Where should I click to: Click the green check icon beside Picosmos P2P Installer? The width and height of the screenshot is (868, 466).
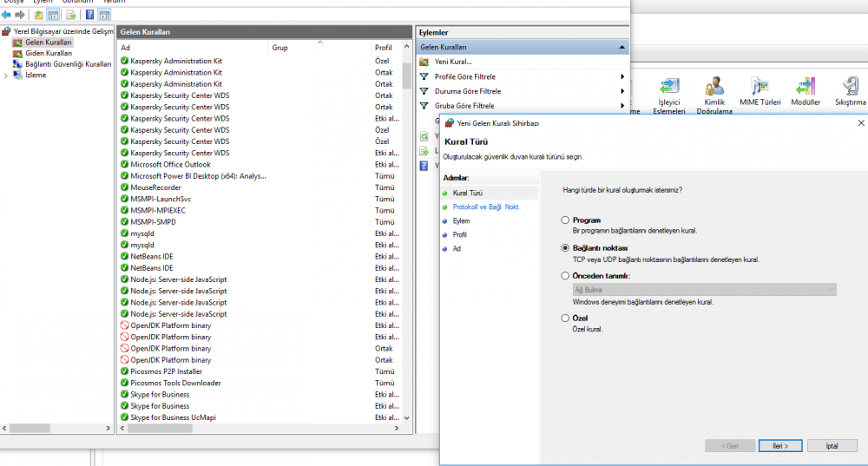click(124, 371)
